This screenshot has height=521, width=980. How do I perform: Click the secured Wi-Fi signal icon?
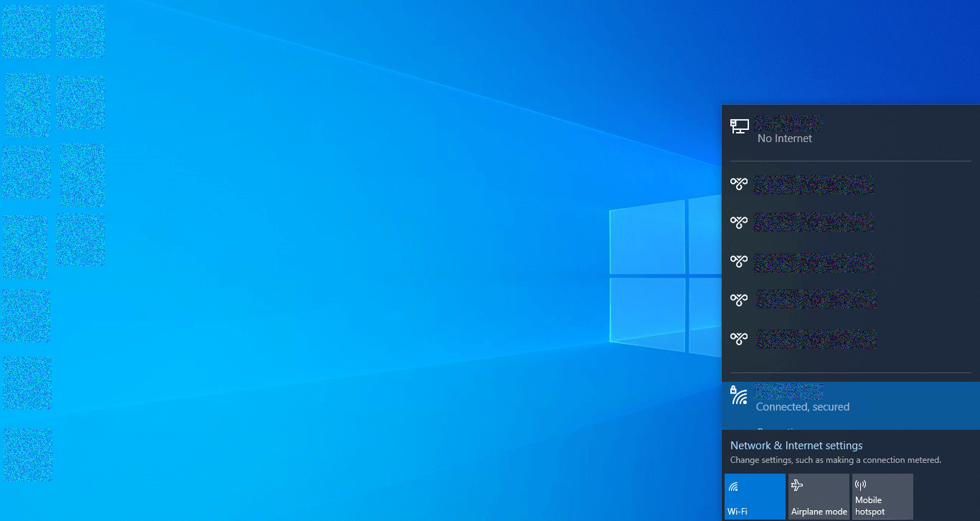pyautogui.click(x=739, y=395)
